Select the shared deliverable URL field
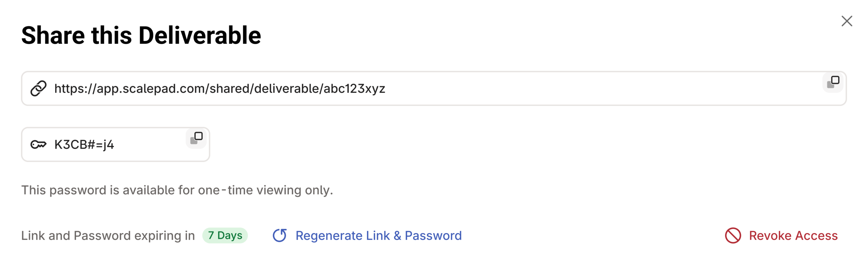868x274 pixels. coord(434,88)
